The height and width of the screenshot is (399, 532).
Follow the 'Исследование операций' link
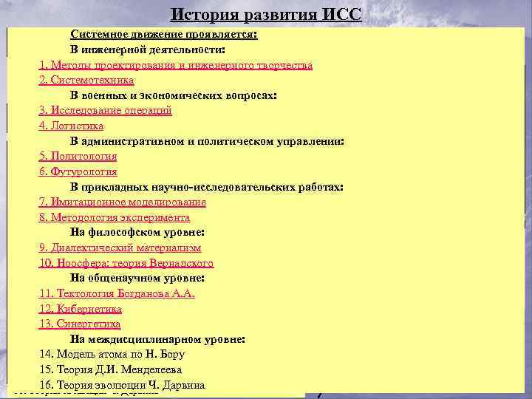[105, 110]
